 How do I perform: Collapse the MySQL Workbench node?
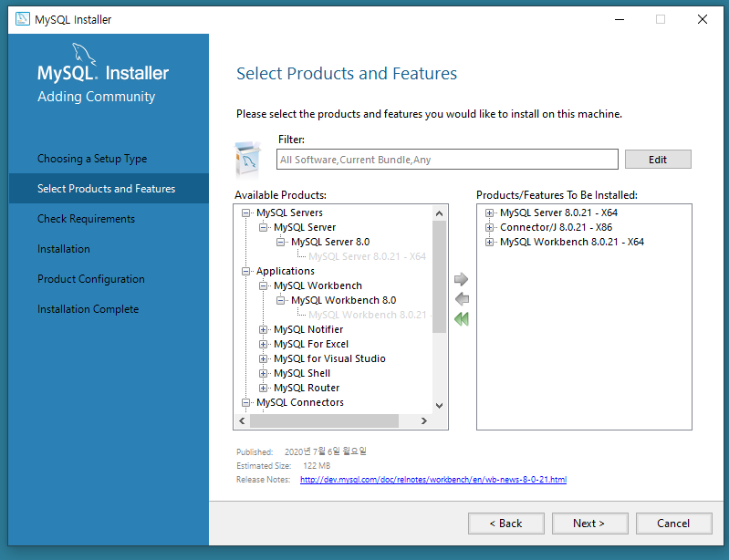click(x=263, y=285)
